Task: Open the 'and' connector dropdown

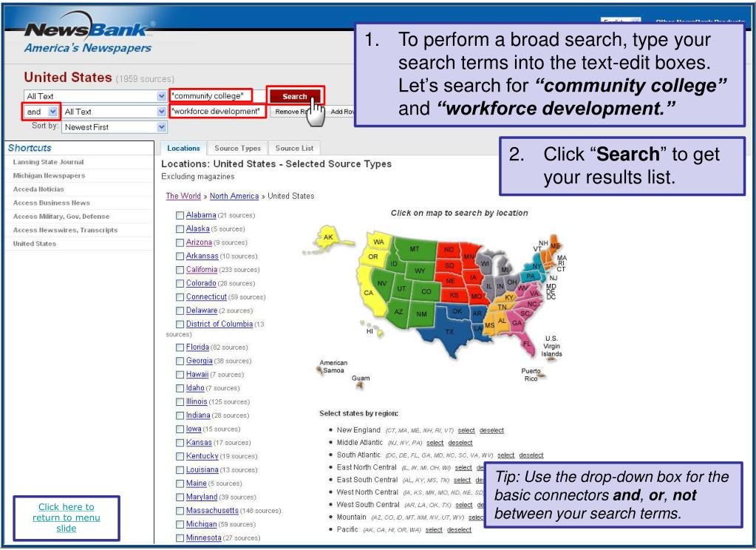Action: point(41,112)
